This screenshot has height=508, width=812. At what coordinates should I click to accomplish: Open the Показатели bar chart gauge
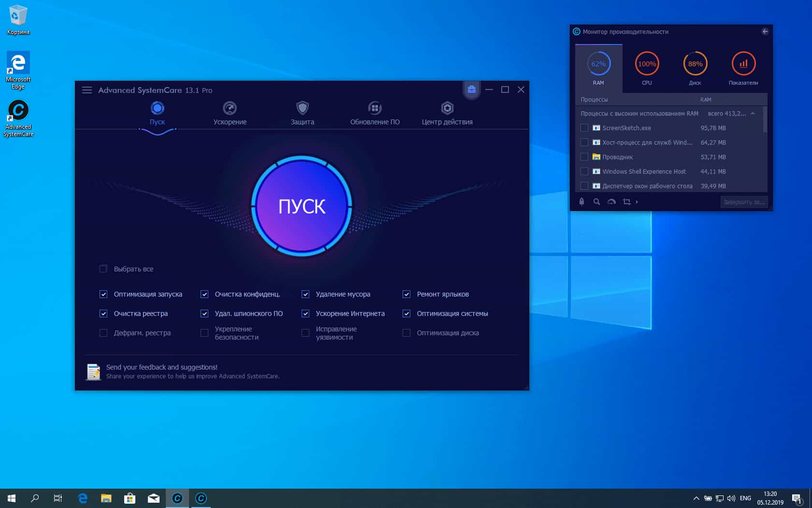pyautogui.click(x=743, y=63)
